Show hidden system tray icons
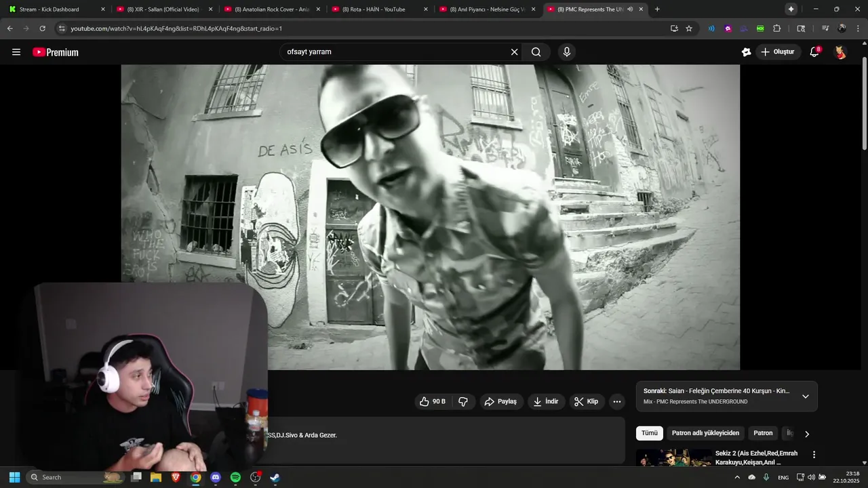Screen dimensions: 868x488 [737, 477]
